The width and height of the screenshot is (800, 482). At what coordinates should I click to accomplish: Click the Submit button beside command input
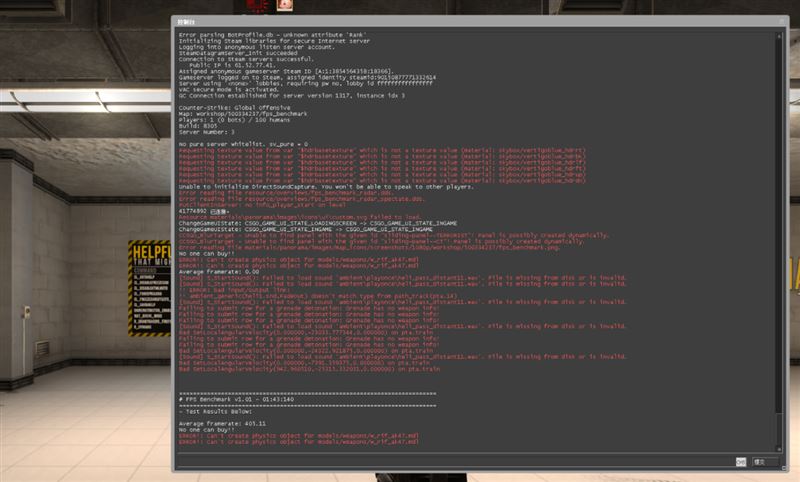click(764, 462)
